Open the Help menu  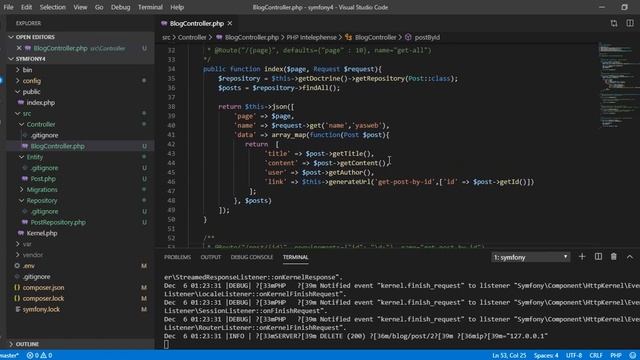[177, 7]
